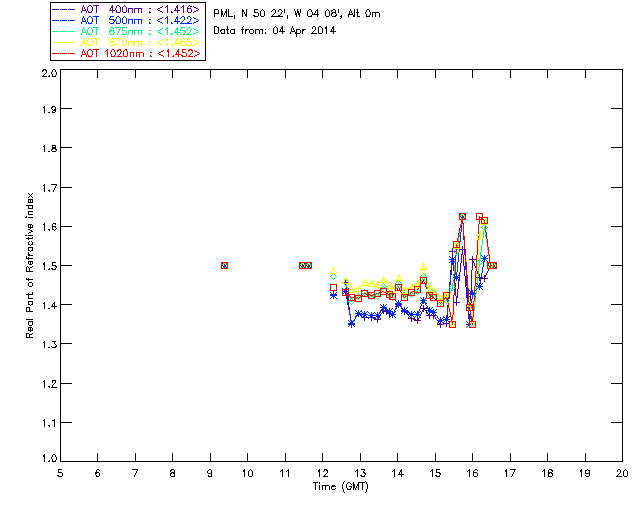
Task: Click the y-axis tick label 1.9
Action: (x=49, y=109)
